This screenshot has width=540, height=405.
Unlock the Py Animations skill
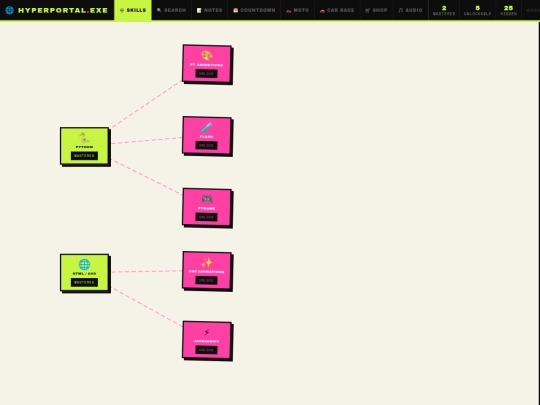(x=206, y=74)
